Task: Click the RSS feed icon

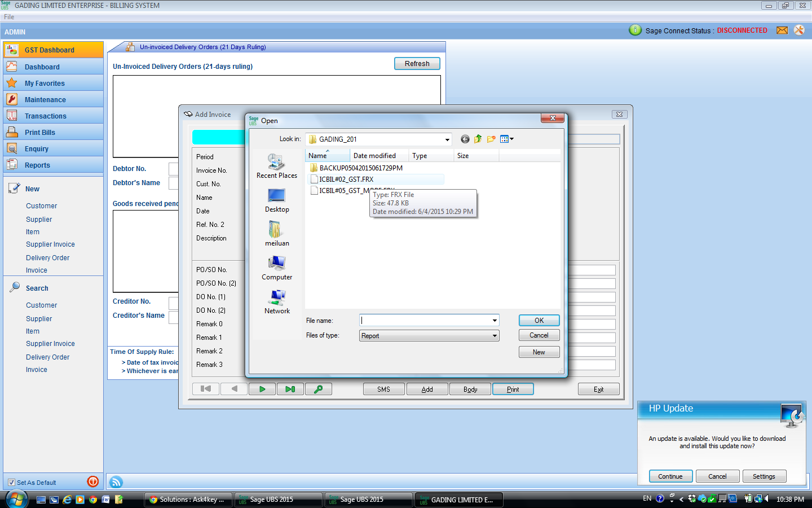Action: coord(116,482)
